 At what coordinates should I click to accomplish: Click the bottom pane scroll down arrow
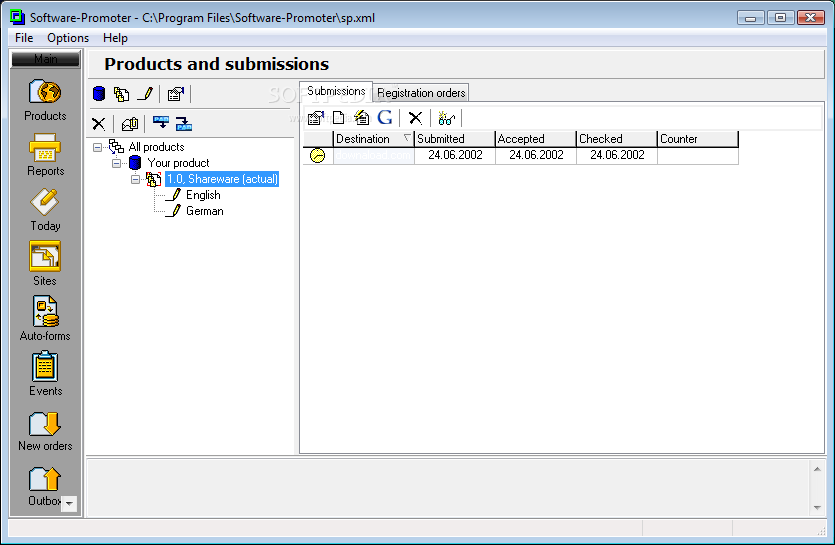(817, 508)
